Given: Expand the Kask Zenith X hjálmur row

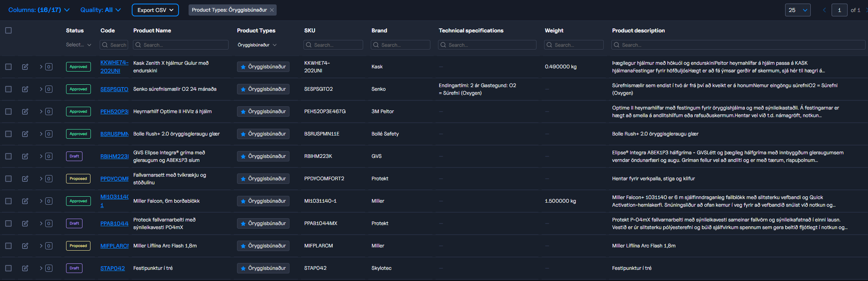Looking at the screenshot, I should (41, 67).
